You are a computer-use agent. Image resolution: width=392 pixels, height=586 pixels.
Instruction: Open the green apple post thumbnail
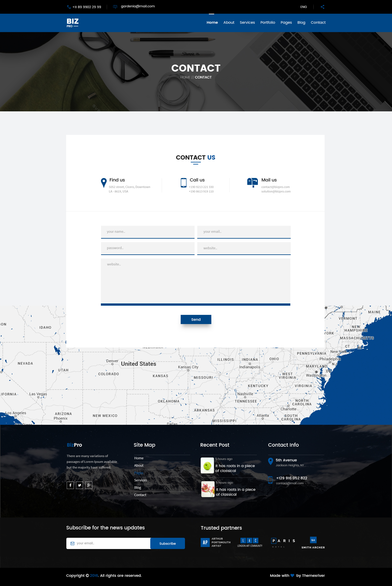pos(207,465)
